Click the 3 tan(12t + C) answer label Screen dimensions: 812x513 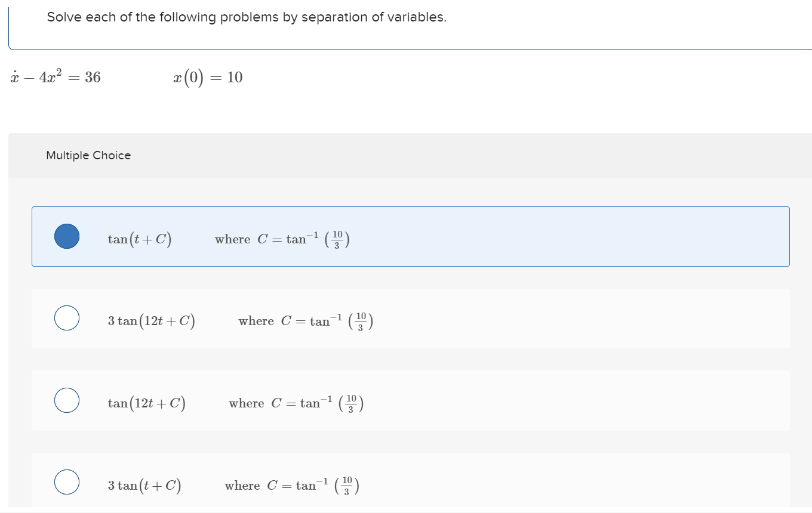[x=152, y=320]
